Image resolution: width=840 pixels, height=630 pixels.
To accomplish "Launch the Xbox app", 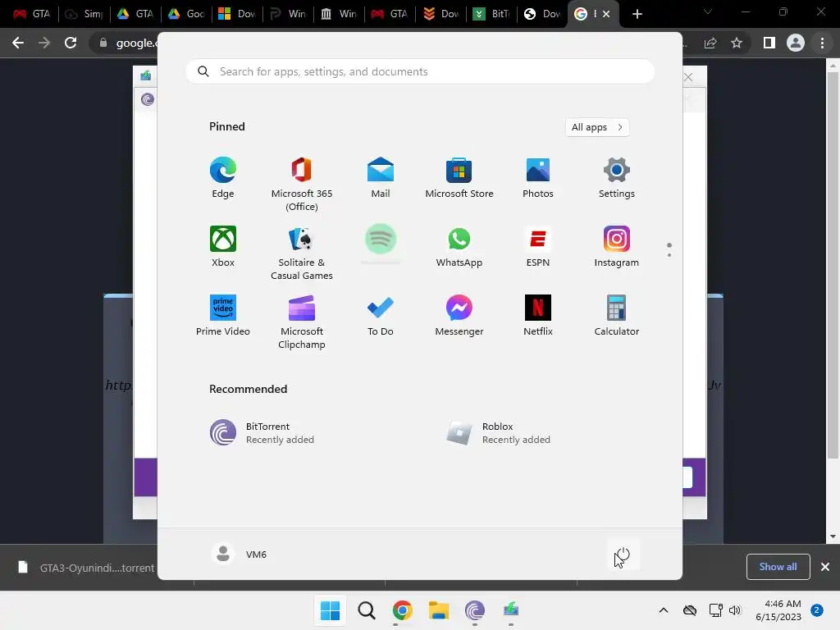I will coord(223,247).
